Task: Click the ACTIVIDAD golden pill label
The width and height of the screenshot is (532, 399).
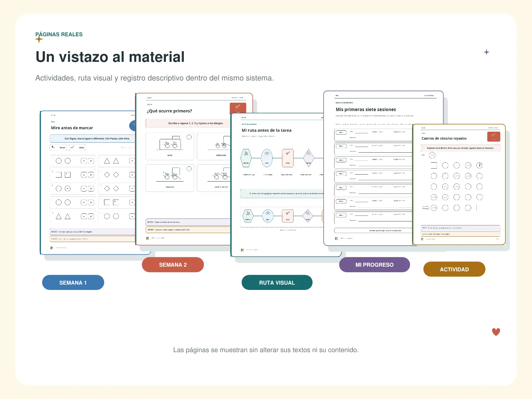Action: point(454,269)
